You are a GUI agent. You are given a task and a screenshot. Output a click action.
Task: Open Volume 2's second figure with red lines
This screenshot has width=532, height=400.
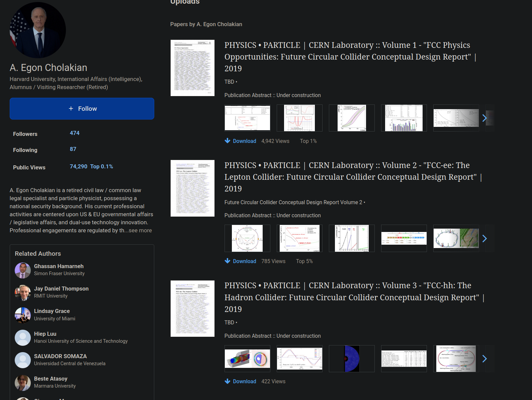[299, 238]
